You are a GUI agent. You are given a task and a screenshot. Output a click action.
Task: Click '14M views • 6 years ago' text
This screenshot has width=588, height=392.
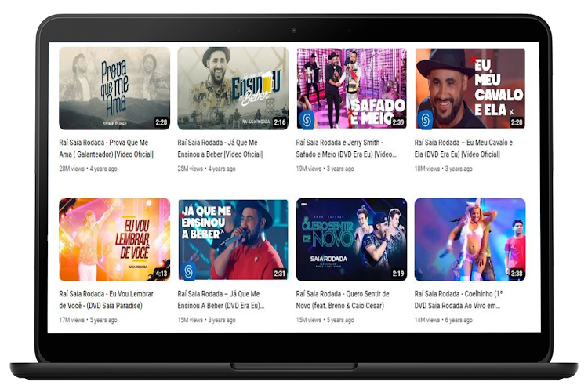(x=444, y=320)
